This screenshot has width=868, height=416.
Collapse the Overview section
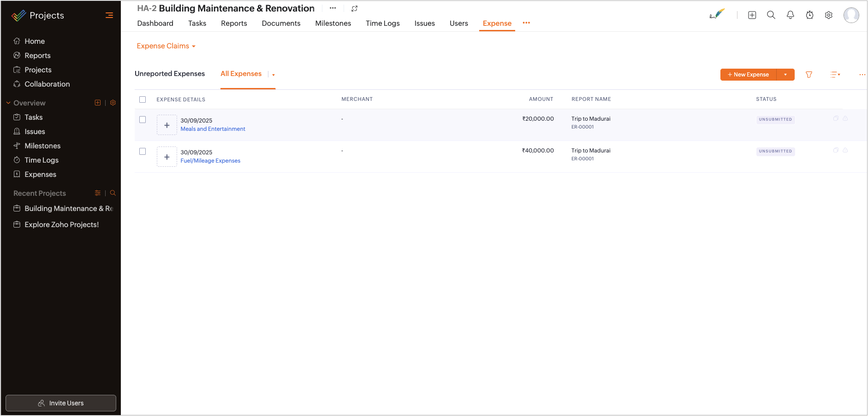8,103
